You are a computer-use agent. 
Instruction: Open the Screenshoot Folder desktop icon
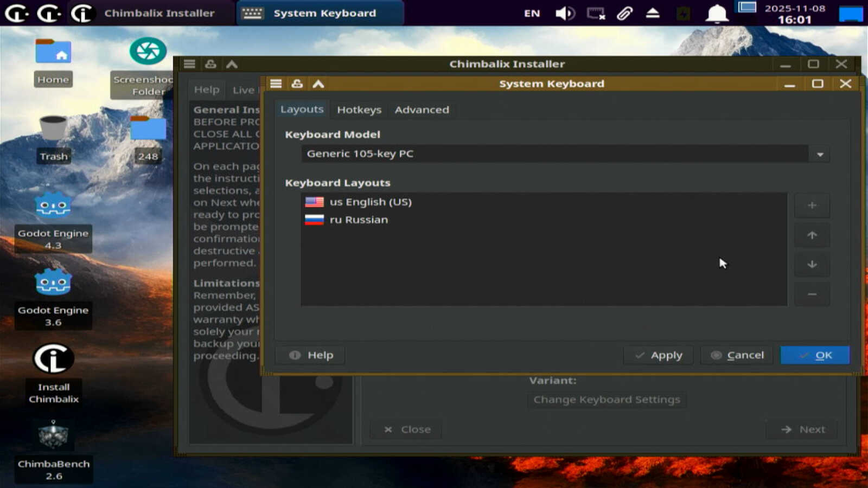148,67
